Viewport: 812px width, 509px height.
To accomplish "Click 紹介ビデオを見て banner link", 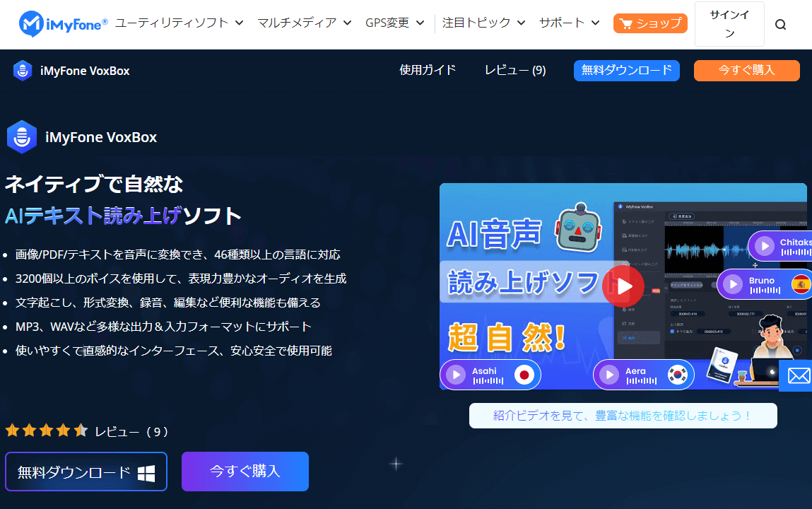I will click(623, 416).
